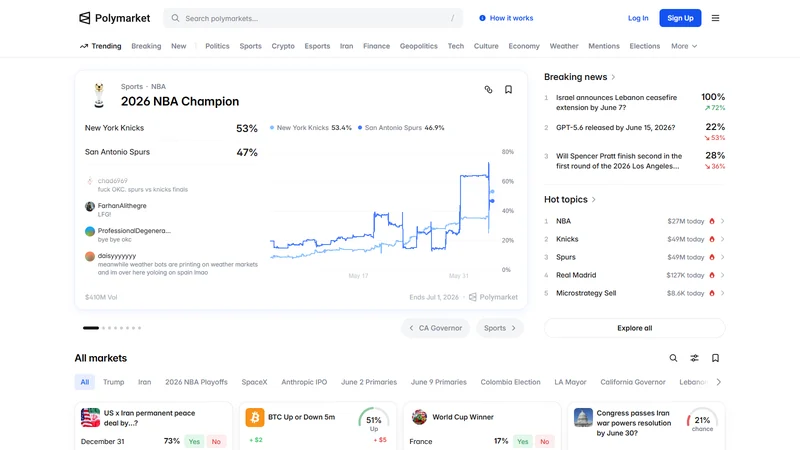
Task: Open the Sports category in nav
Action: coord(251,46)
